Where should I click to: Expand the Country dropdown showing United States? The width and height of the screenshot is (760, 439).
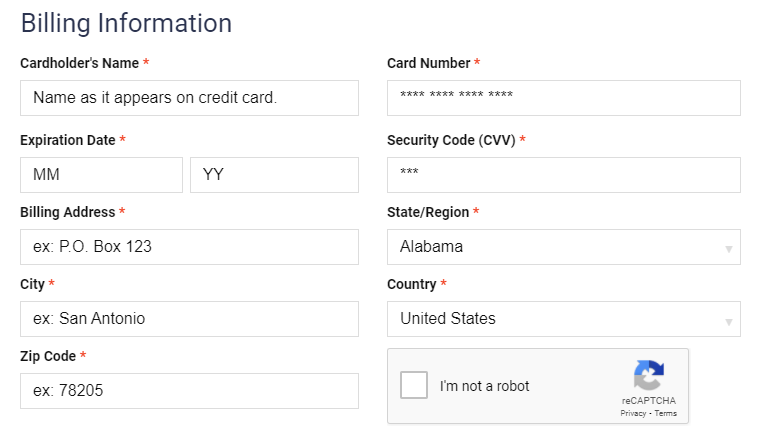coord(563,319)
